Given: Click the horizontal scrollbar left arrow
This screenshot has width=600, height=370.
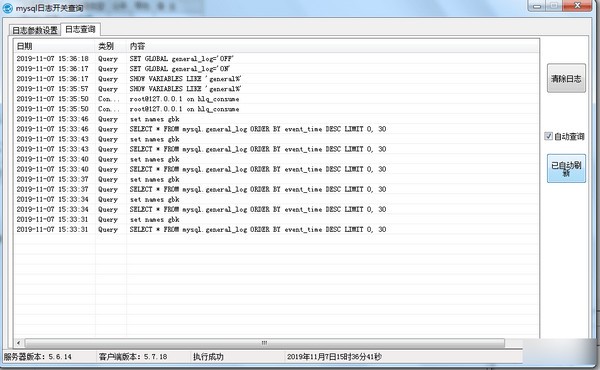Looking at the screenshot, I should coord(19,343).
